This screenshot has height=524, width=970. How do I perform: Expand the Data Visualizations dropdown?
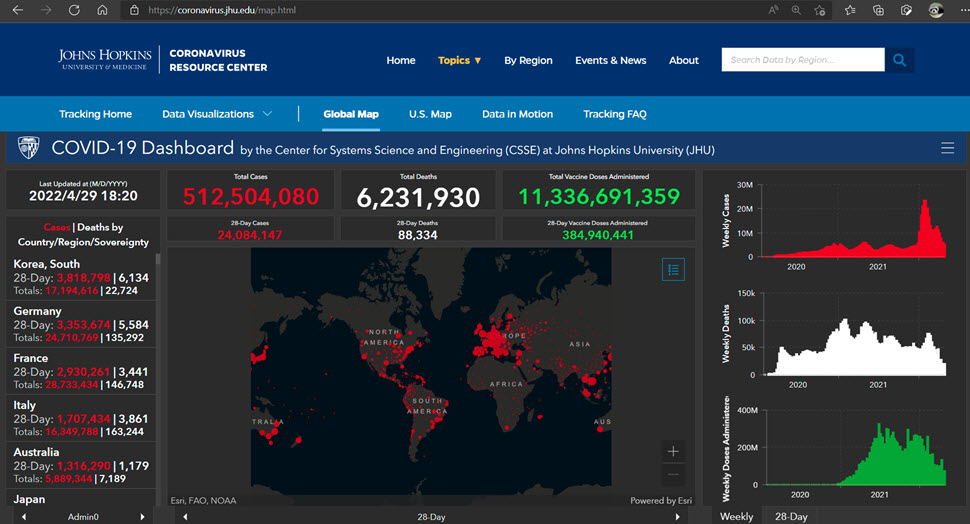217,114
